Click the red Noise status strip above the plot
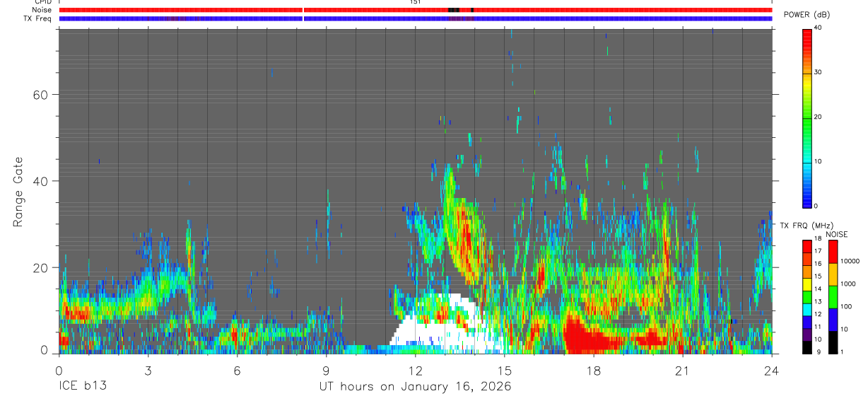The height and width of the screenshot is (401, 868). [x=416, y=10]
